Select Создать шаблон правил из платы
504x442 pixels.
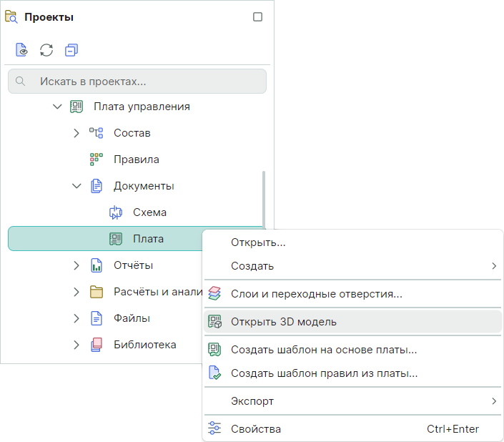pos(324,373)
